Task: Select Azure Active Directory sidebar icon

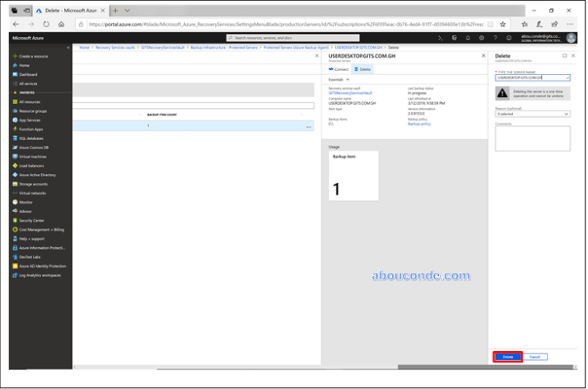Action: (14, 175)
